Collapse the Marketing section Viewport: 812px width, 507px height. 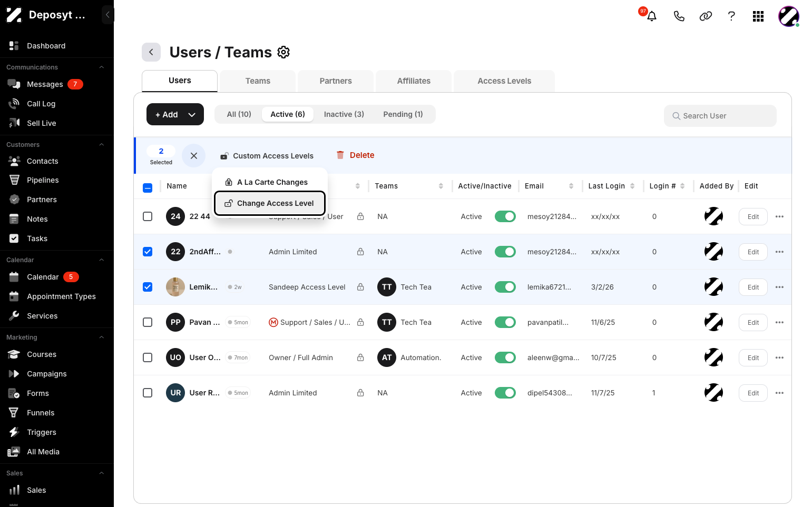(102, 337)
